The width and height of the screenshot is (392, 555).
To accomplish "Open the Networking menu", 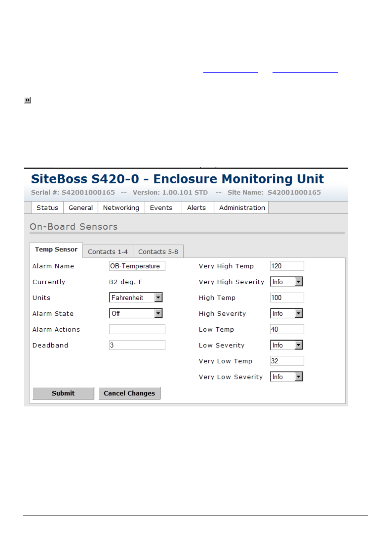I will pos(121,208).
